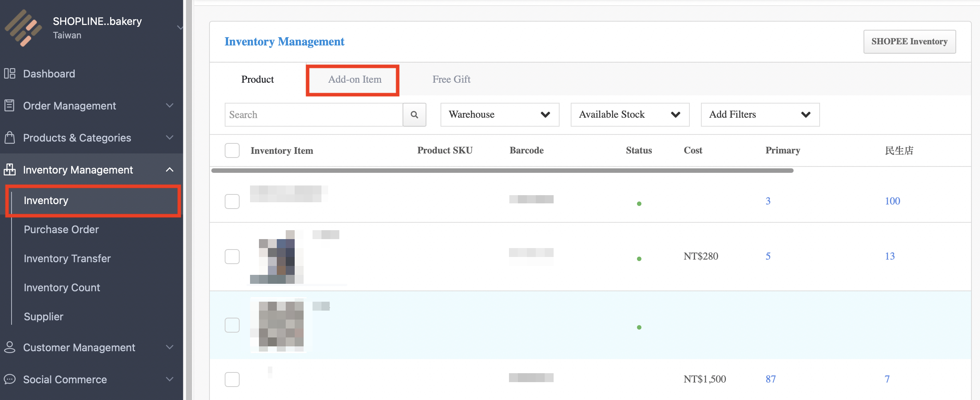Tick the checkbox of the highlighted blue row
The width and height of the screenshot is (980, 400).
click(232, 325)
